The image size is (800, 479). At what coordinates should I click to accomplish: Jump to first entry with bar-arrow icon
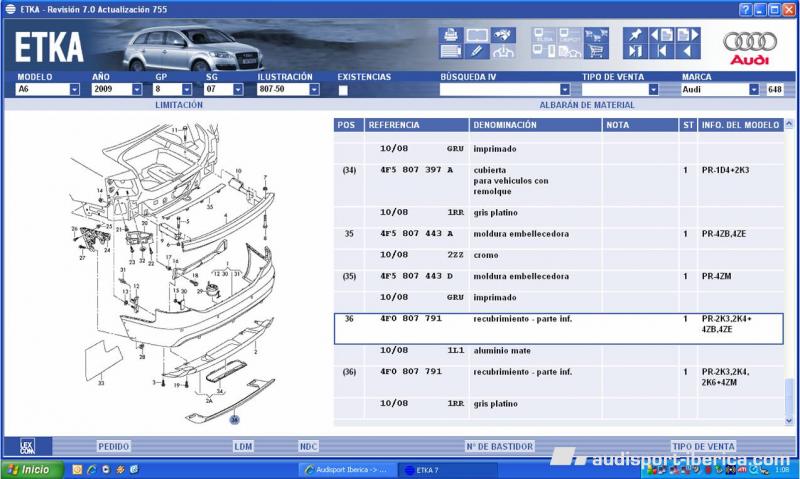tap(661, 51)
